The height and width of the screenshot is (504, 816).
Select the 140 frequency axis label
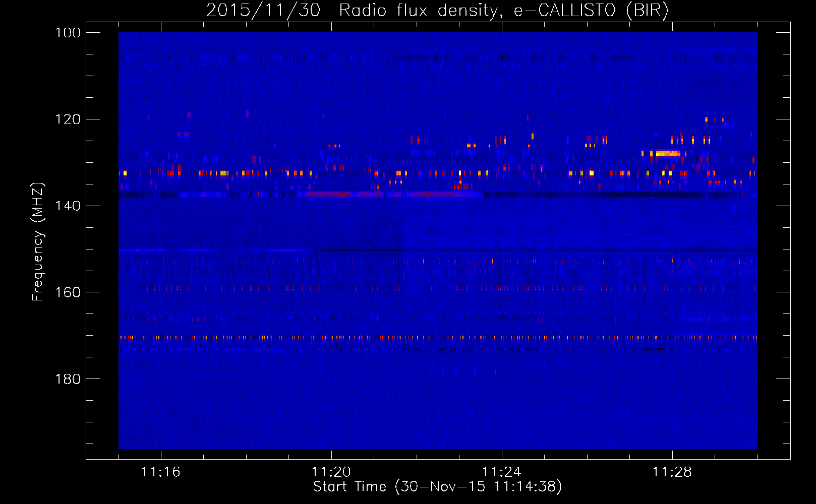(x=68, y=206)
